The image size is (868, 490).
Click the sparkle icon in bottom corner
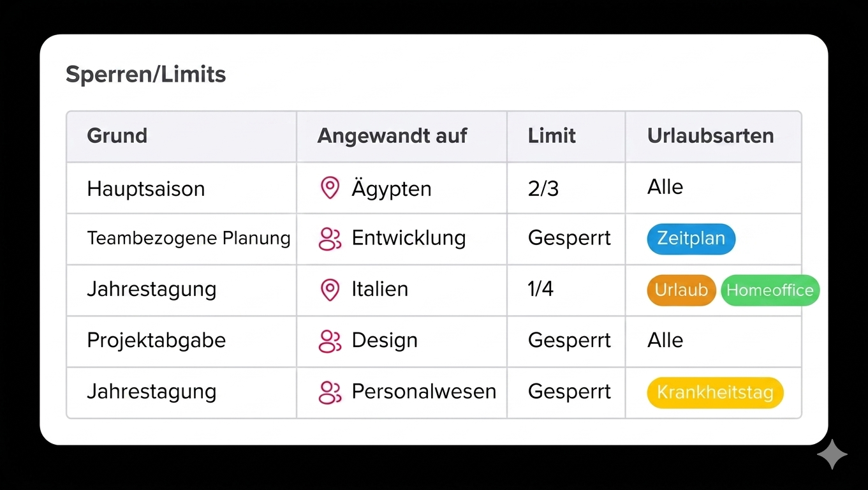832,454
